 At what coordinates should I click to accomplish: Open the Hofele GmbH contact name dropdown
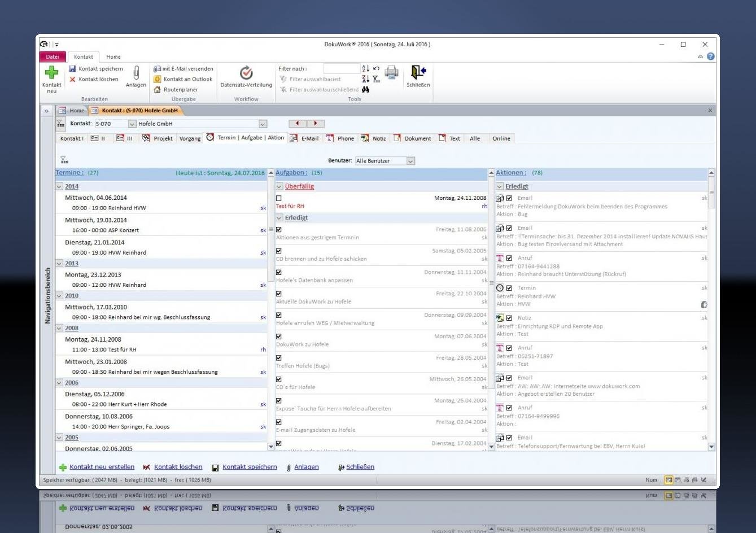point(263,124)
